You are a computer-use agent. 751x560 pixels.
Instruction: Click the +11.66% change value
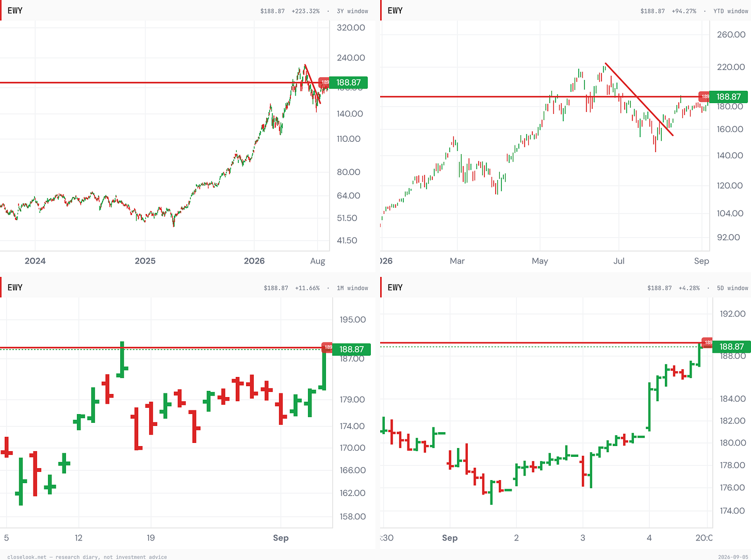pyautogui.click(x=307, y=288)
